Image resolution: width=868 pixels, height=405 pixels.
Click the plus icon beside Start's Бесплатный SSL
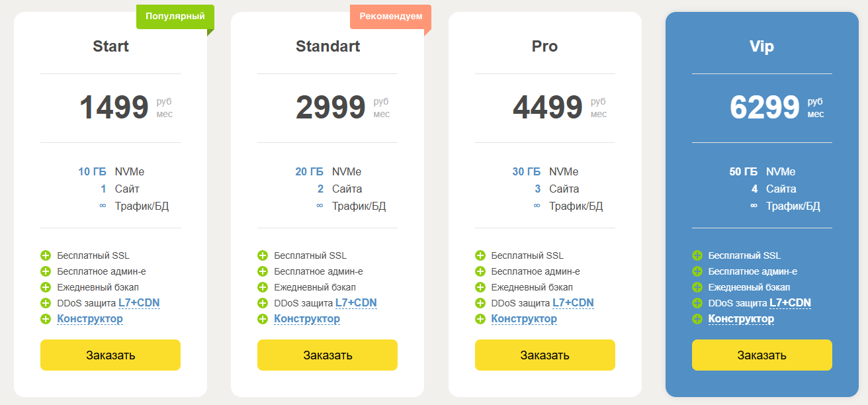(46, 255)
